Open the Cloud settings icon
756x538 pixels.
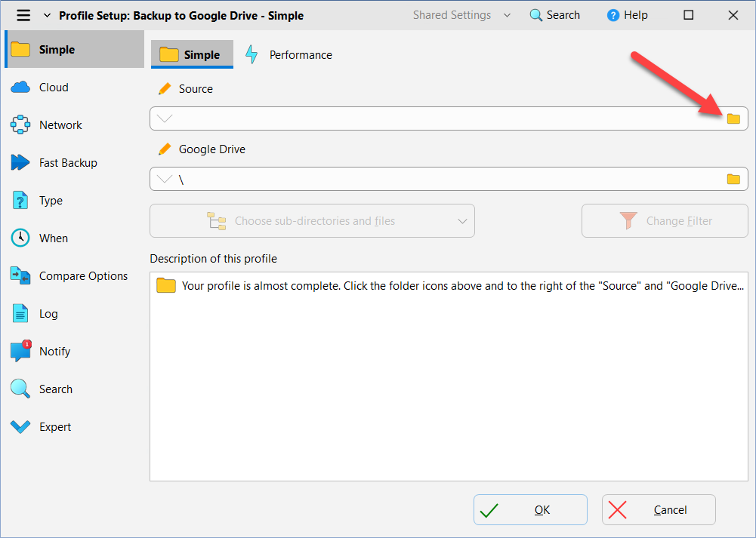click(x=20, y=88)
